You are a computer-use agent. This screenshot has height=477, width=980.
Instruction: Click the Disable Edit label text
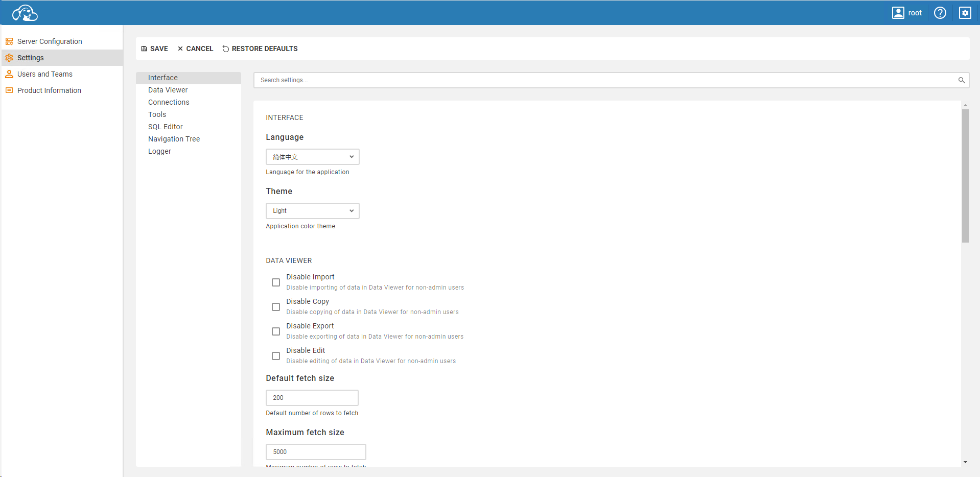(x=306, y=350)
